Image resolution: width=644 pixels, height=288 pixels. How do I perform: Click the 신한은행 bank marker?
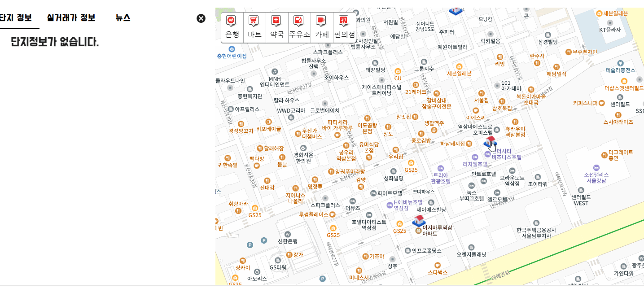(287, 234)
